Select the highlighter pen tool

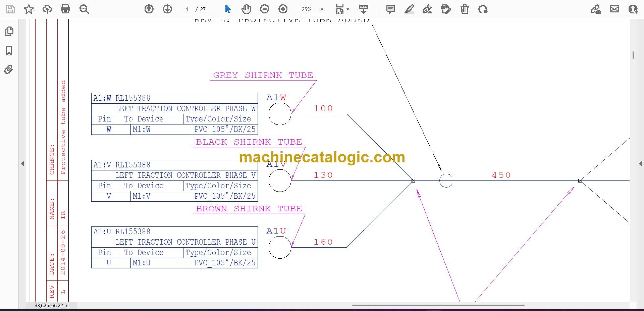(x=409, y=9)
